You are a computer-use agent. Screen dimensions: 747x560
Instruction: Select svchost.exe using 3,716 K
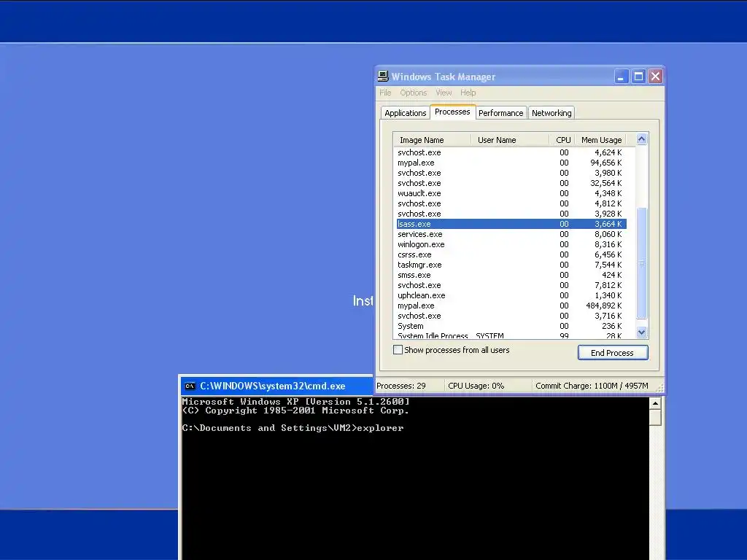(511, 316)
